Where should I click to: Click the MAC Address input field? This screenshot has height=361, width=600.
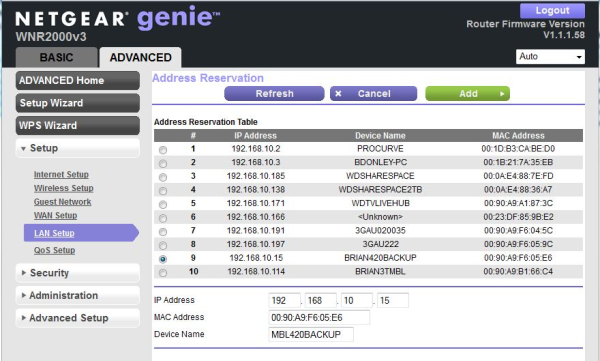pyautogui.click(x=319, y=318)
